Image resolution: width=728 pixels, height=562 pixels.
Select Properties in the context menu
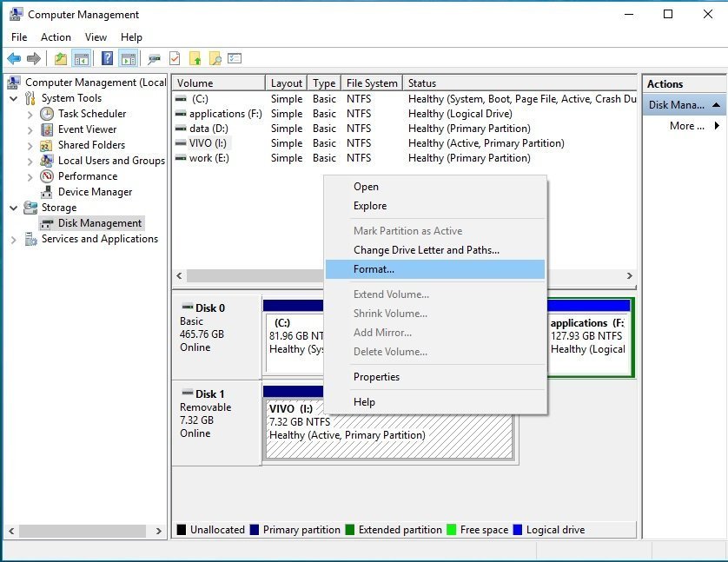tap(435, 377)
